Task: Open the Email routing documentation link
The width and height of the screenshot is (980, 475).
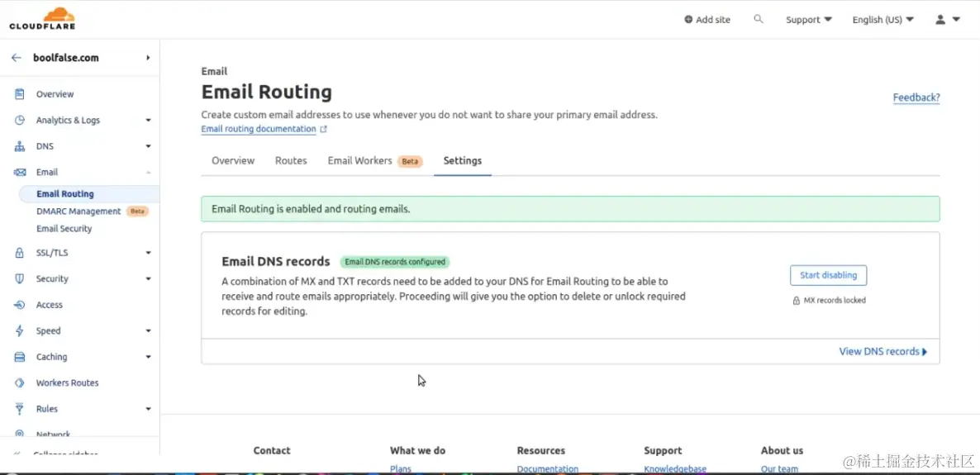Action: [x=259, y=129]
